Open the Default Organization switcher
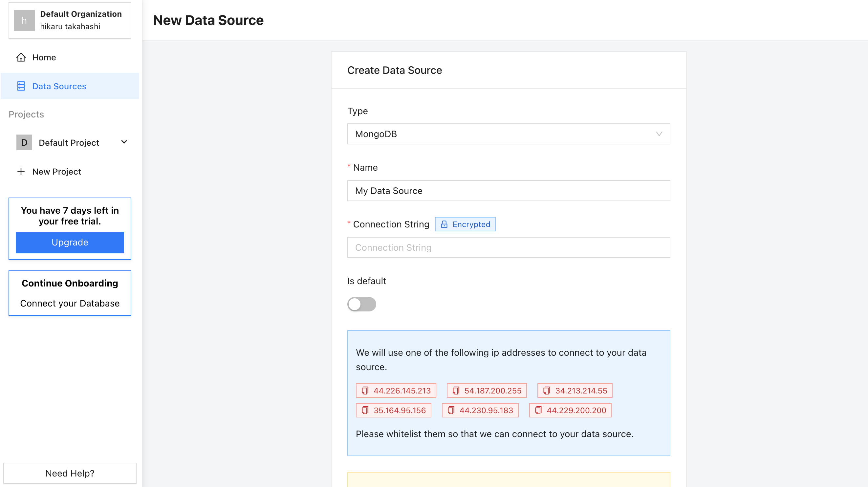The image size is (868, 487). pyautogui.click(x=70, y=21)
